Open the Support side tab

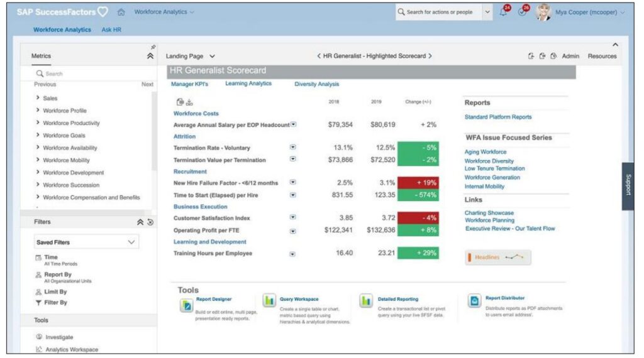(628, 186)
